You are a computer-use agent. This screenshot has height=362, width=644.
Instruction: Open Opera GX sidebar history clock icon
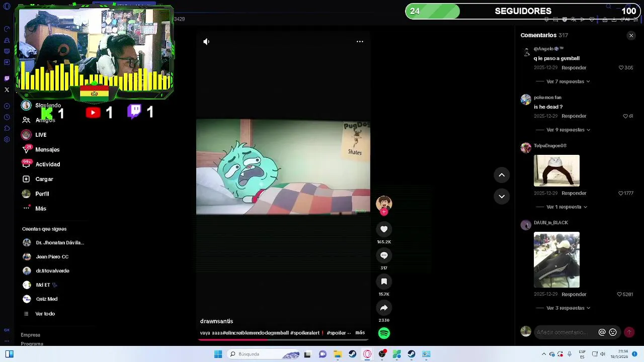click(7, 118)
